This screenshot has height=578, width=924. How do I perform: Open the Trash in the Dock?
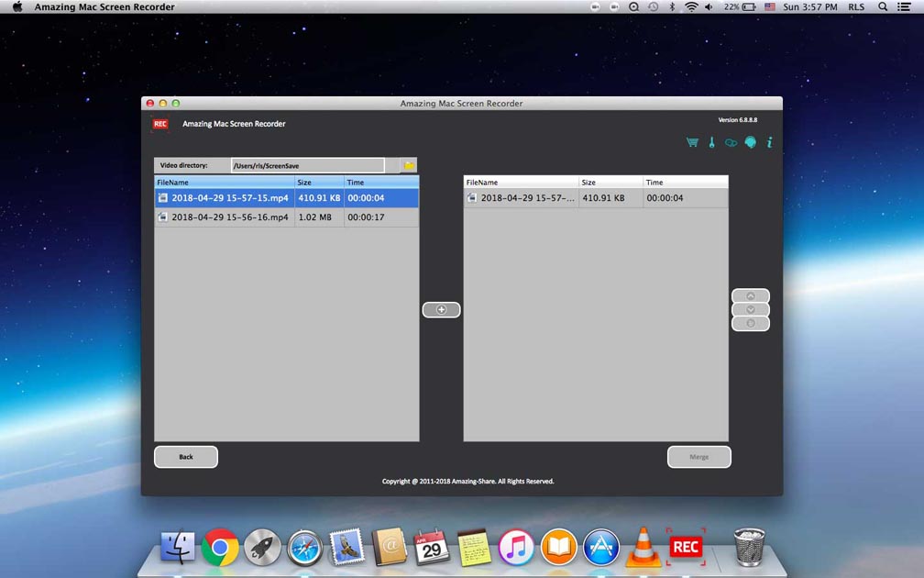coord(750,547)
